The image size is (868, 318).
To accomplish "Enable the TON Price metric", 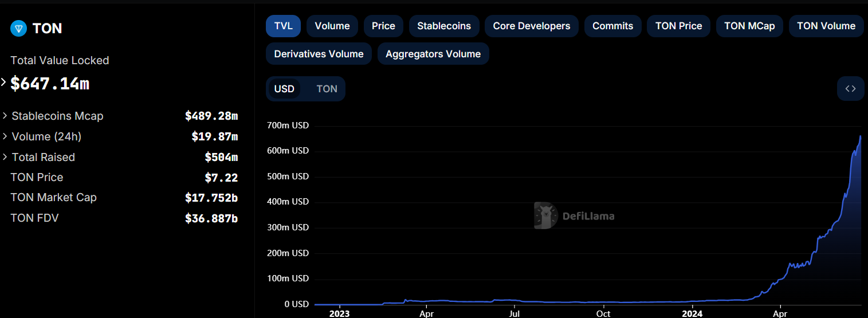I will point(678,26).
